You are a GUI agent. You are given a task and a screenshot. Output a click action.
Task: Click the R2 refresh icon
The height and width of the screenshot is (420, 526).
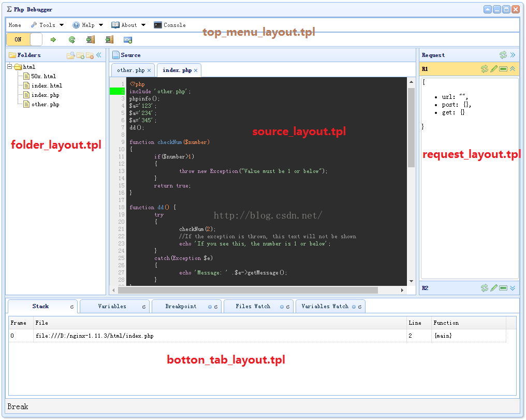(485, 288)
